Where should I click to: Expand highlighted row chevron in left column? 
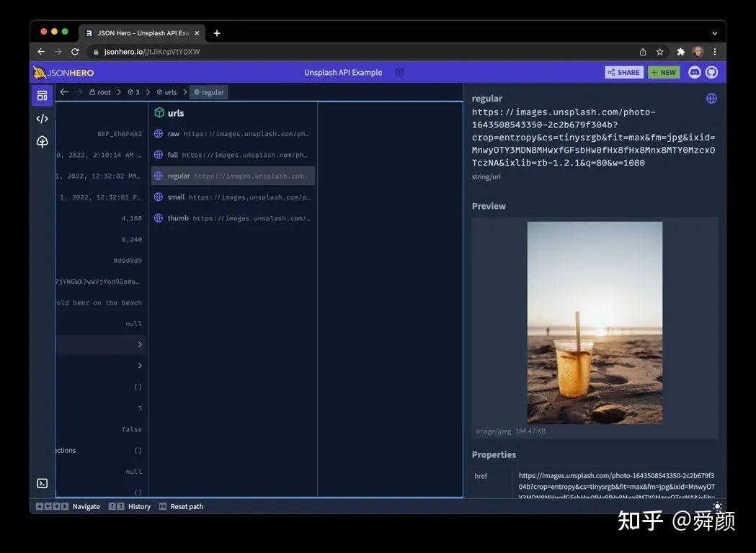140,344
